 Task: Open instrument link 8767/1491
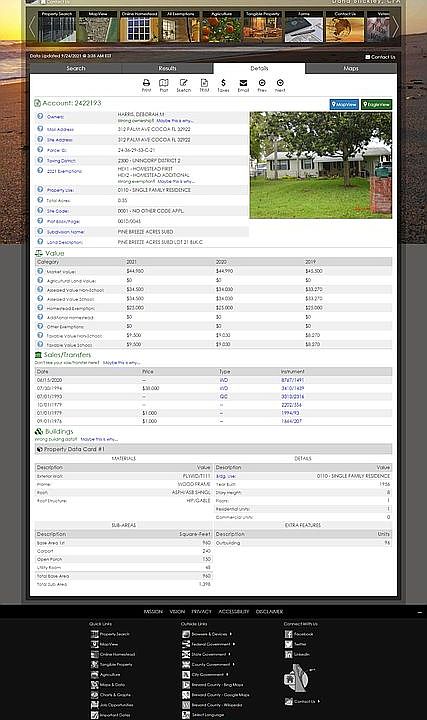(x=292, y=380)
